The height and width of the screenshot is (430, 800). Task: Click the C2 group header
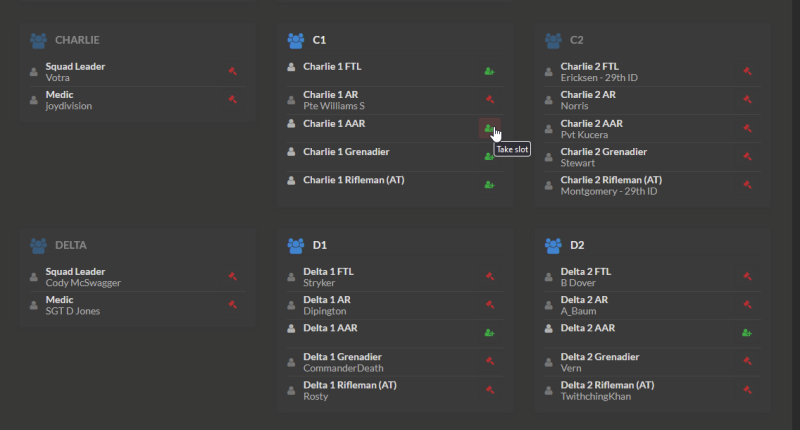(576, 41)
